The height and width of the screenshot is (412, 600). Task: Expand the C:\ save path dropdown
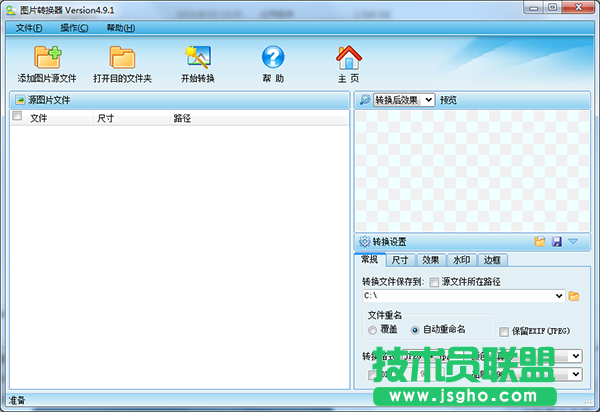coord(559,296)
